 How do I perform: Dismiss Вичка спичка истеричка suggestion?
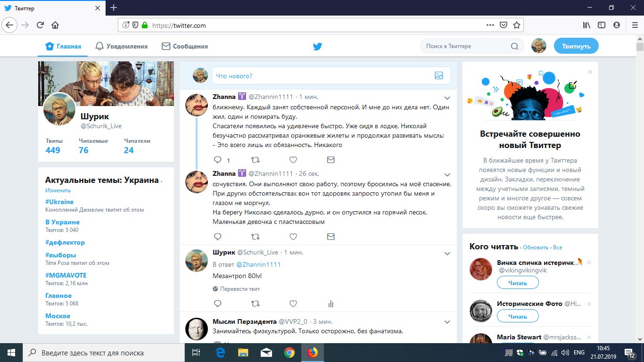[589, 263]
